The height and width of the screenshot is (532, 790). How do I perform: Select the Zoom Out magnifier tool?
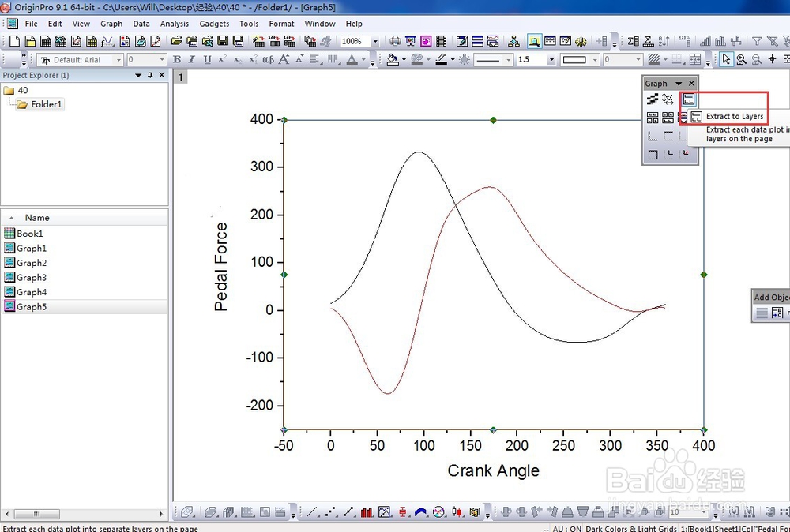point(756,59)
